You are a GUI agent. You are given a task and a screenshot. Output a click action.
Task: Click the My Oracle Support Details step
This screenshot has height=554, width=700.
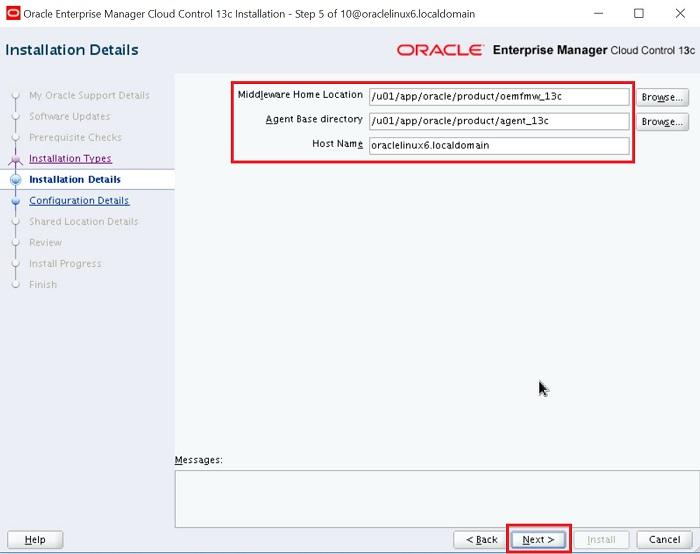tap(89, 95)
